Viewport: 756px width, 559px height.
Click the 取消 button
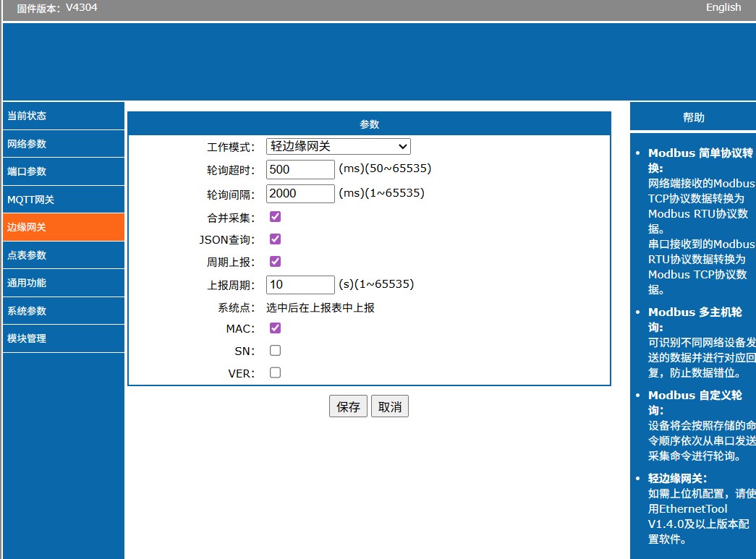390,406
